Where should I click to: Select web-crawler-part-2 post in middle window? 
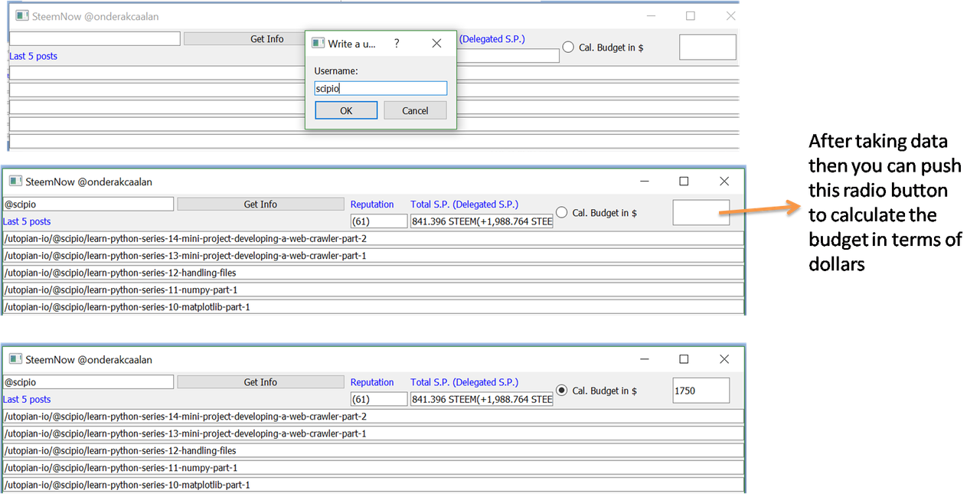point(373,238)
